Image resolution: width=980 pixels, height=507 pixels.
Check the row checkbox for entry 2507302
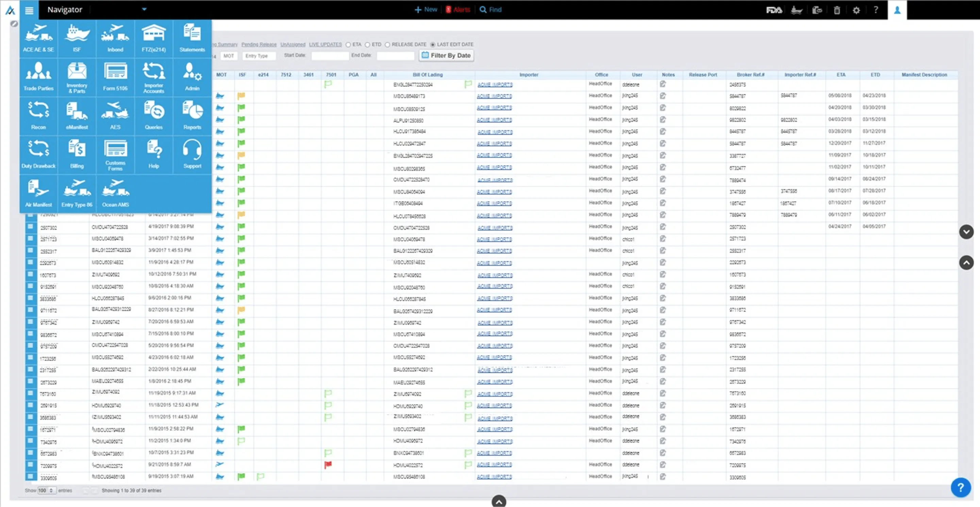(x=30, y=227)
